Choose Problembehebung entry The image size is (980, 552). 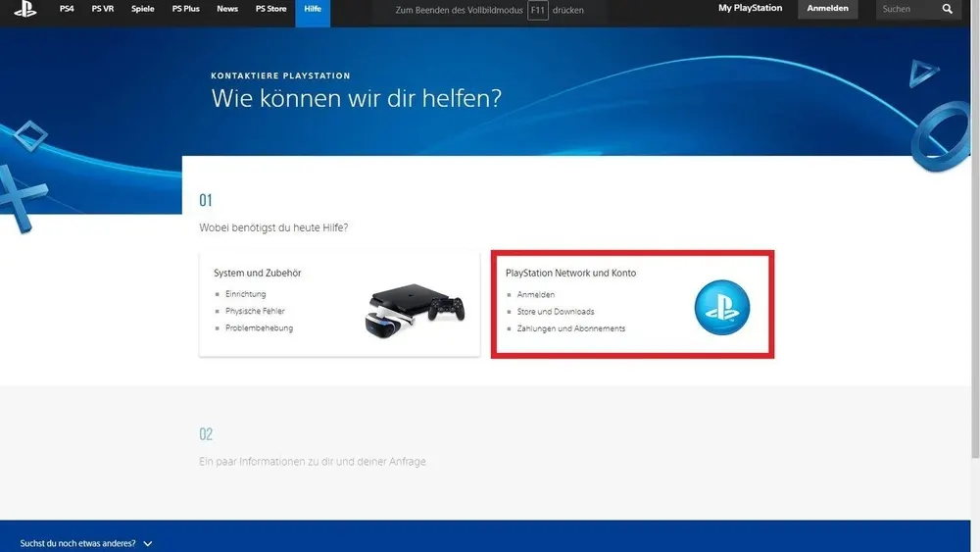click(x=259, y=327)
